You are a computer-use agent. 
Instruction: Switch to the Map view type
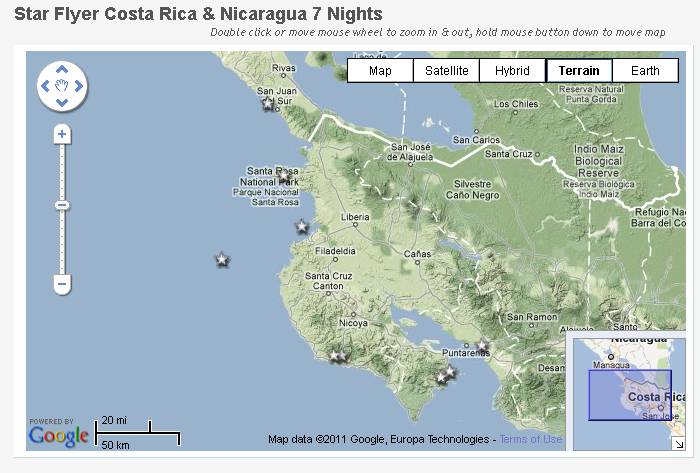tap(380, 71)
